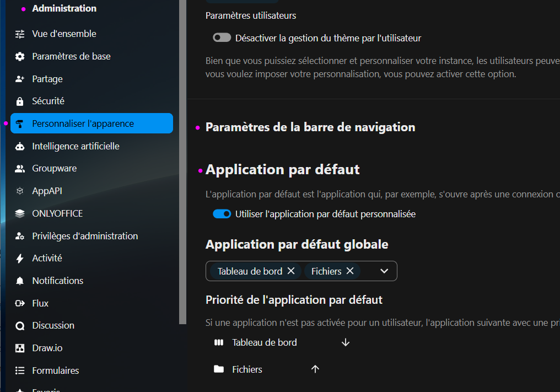Click the Intelligence artificielle robot icon
Screen dimensions: 560x392
tap(20, 147)
